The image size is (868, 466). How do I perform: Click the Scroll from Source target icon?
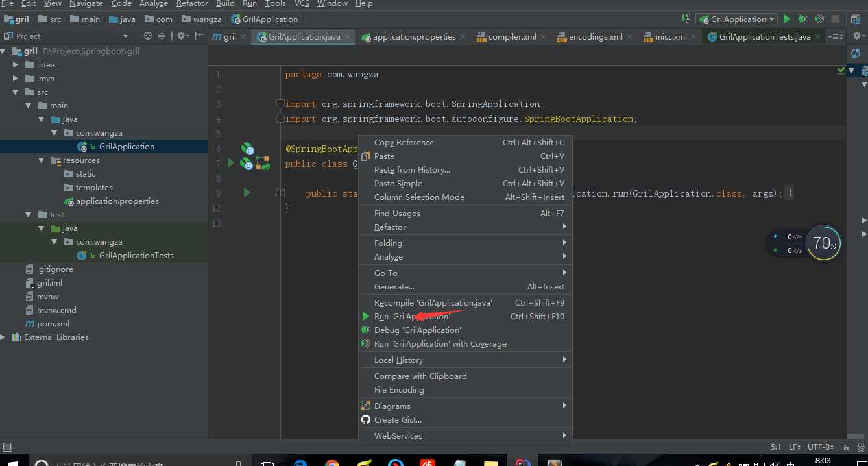[148, 36]
